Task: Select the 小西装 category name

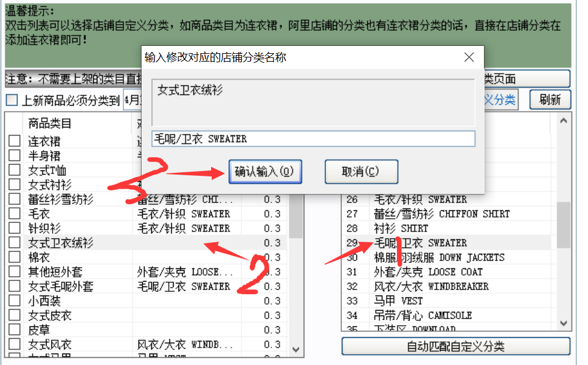Action: point(44,301)
